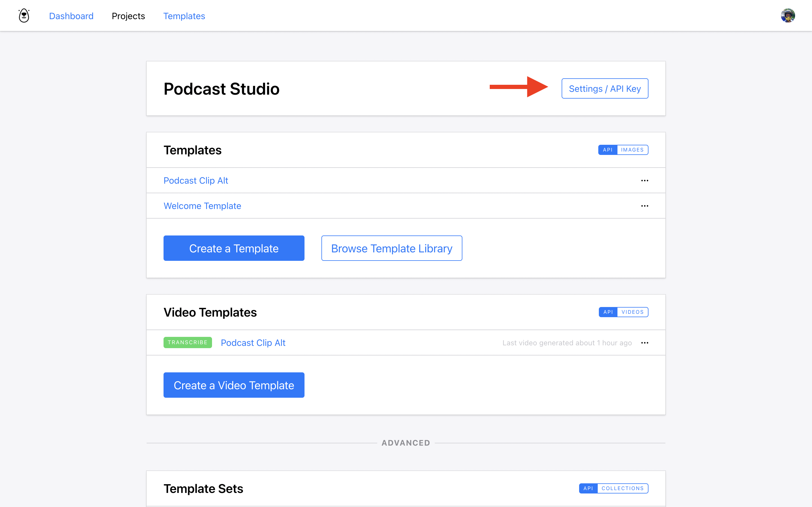The image size is (812, 507).
Task: Open the Podcast Clip Alt image template link
Action: coord(196,180)
